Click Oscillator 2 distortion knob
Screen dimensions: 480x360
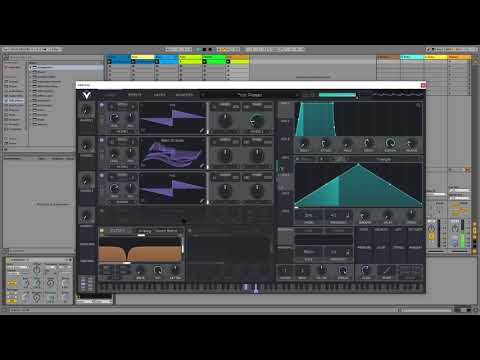[x=257, y=155]
